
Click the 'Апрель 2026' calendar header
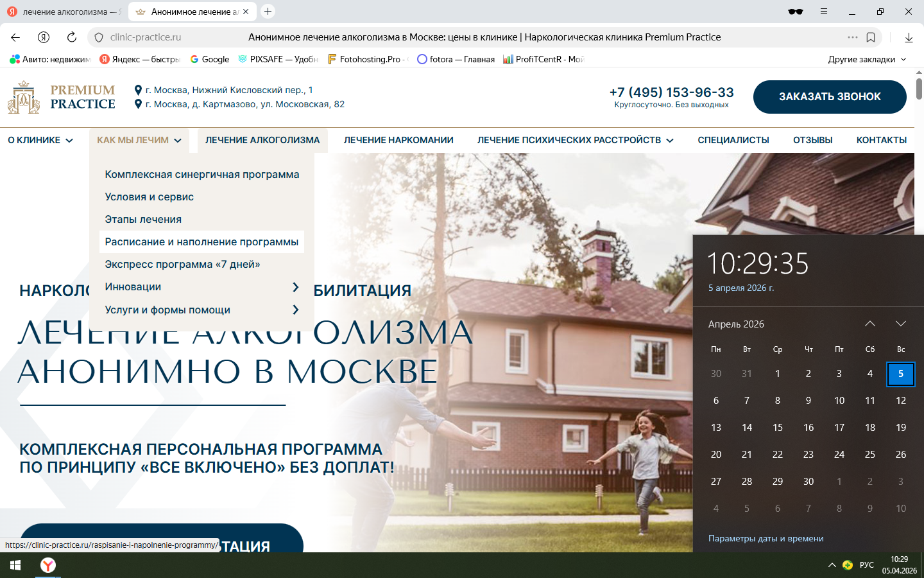point(736,324)
